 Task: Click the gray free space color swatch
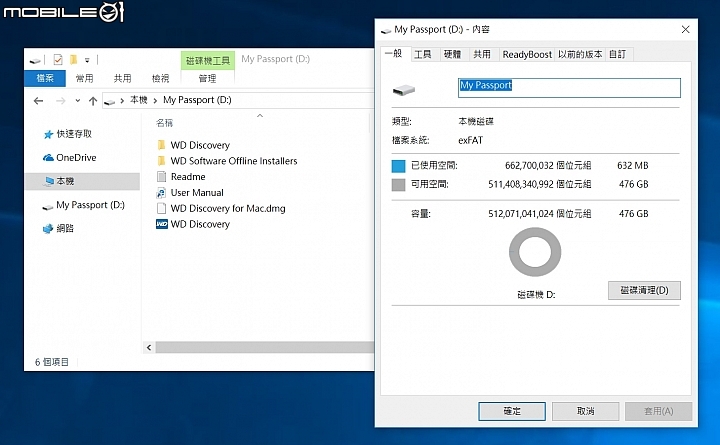tap(399, 185)
